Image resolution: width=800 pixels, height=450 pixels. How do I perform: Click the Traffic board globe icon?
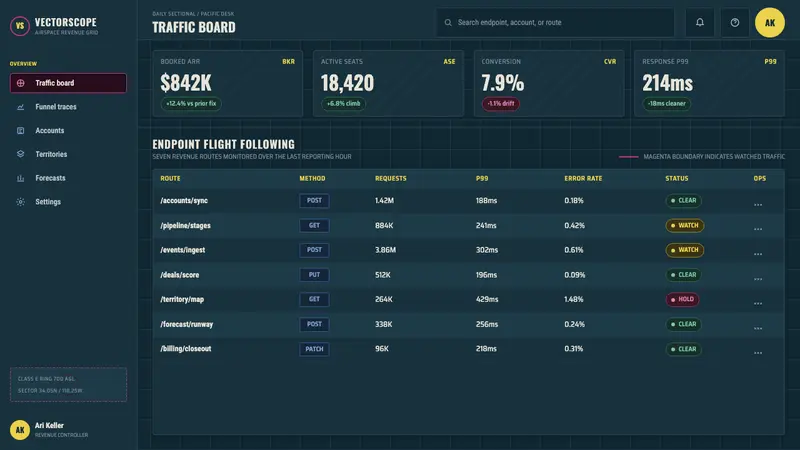(x=20, y=83)
